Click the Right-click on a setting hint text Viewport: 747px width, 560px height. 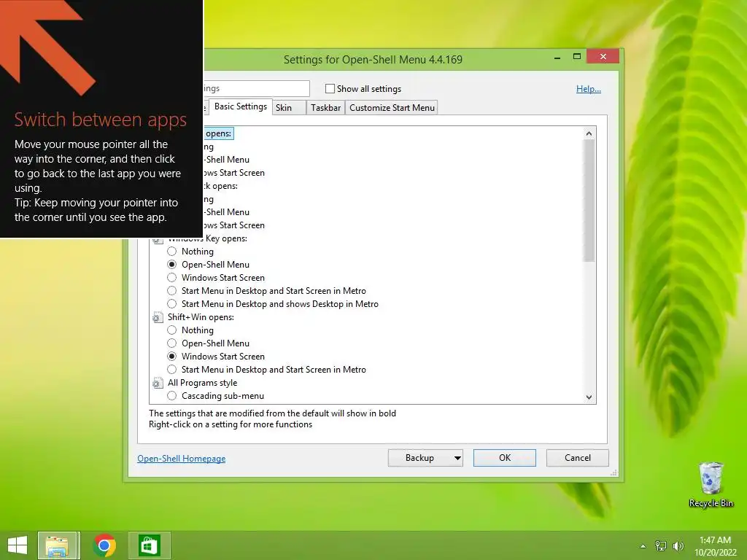(x=231, y=424)
